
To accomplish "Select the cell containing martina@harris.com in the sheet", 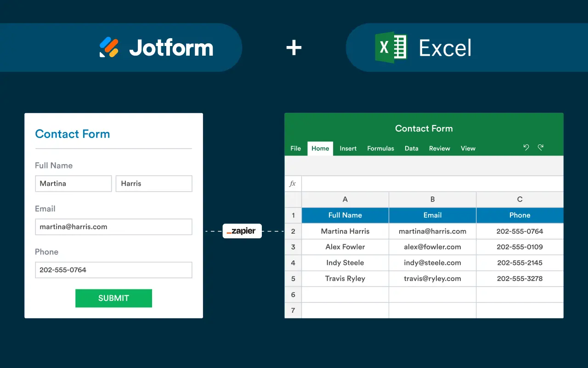I will [x=432, y=231].
